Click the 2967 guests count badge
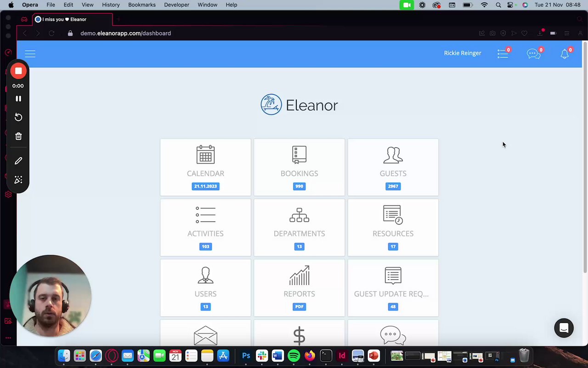Image resolution: width=588 pixels, height=368 pixels. pos(393,186)
